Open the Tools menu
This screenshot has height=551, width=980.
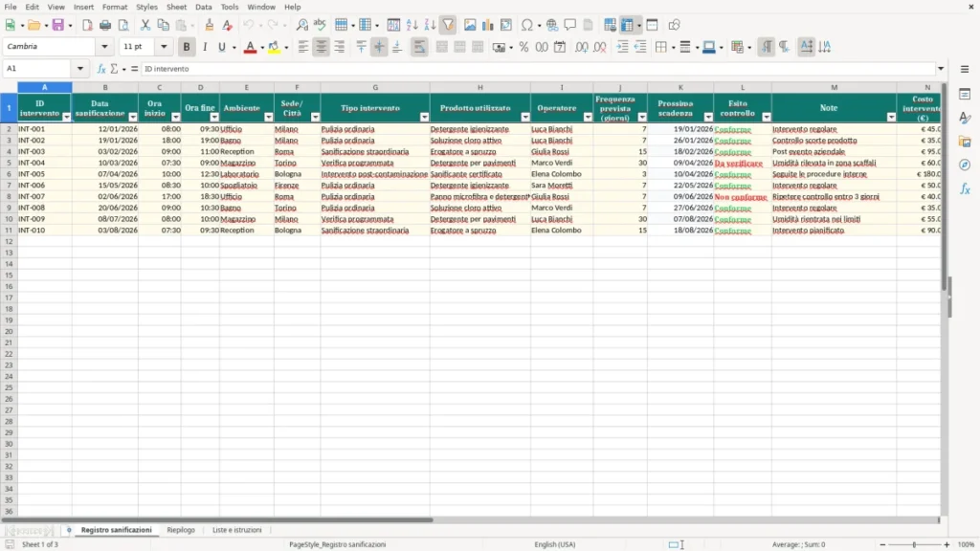pyautogui.click(x=230, y=7)
